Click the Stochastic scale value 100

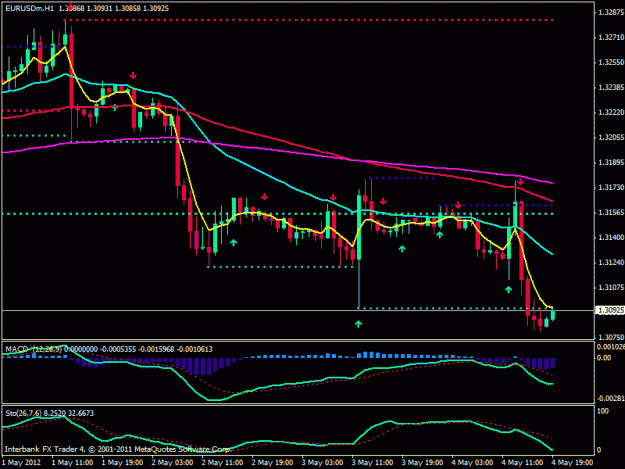click(603, 411)
